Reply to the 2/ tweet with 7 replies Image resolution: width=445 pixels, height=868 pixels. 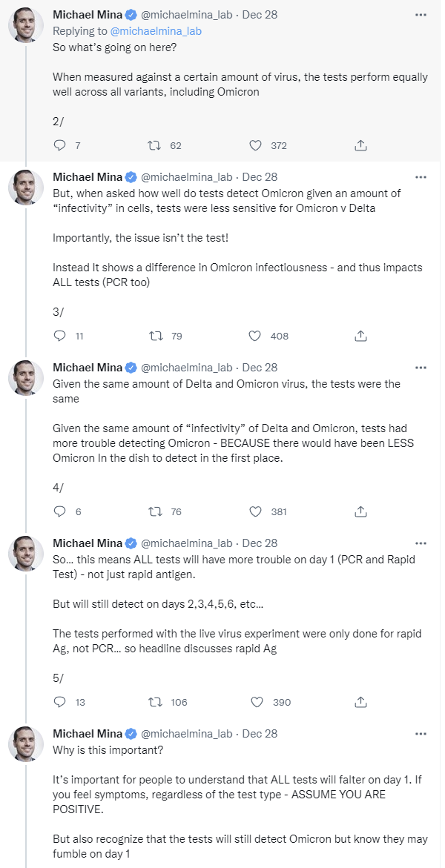tap(60, 145)
